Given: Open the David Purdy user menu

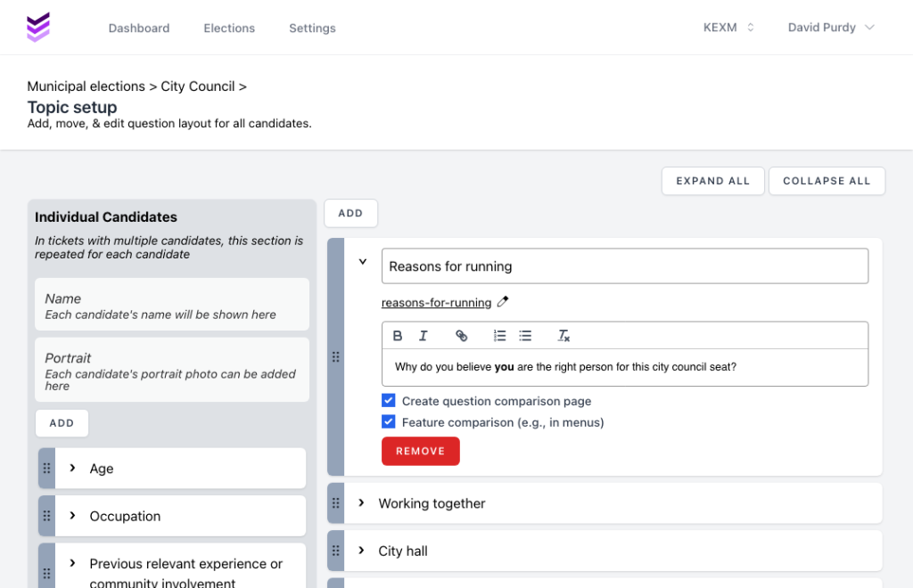Looking at the screenshot, I should 831,28.
